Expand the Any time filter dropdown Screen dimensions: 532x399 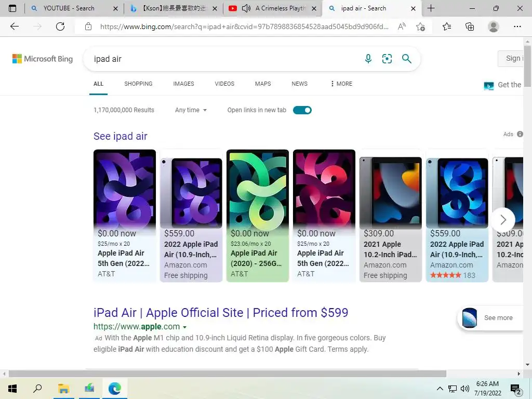pyautogui.click(x=191, y=110)
